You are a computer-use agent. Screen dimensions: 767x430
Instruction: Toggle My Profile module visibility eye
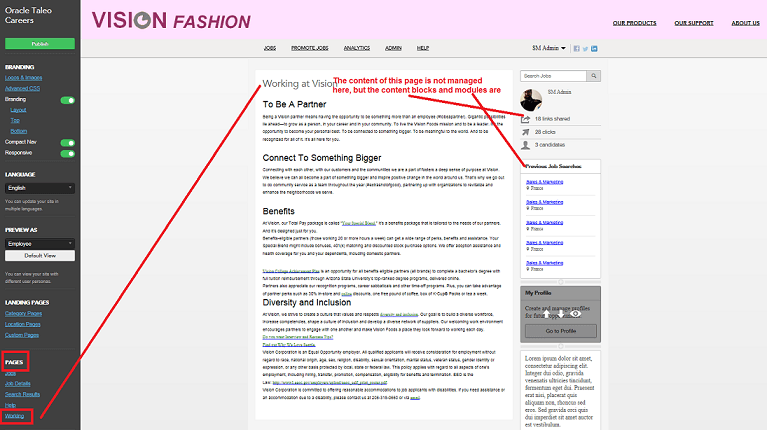pyautogui.click(x=576, y=314)
